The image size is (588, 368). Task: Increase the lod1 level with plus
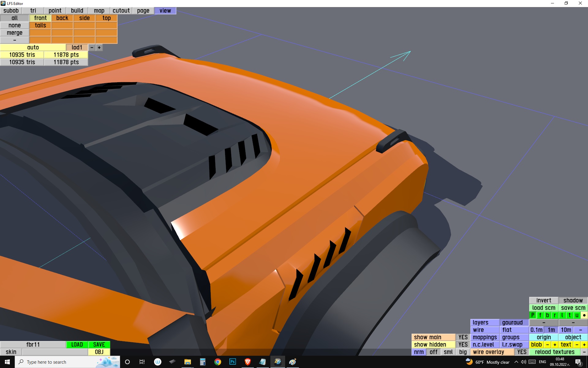99,48
